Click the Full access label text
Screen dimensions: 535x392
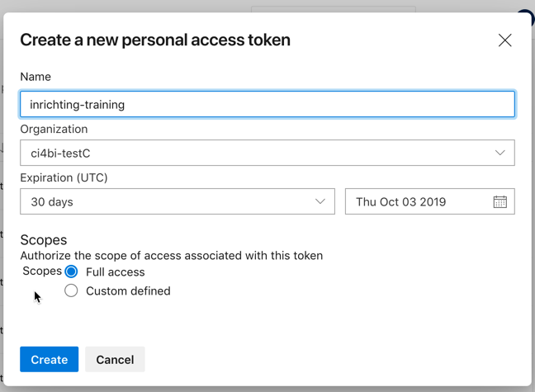(116, 272)
